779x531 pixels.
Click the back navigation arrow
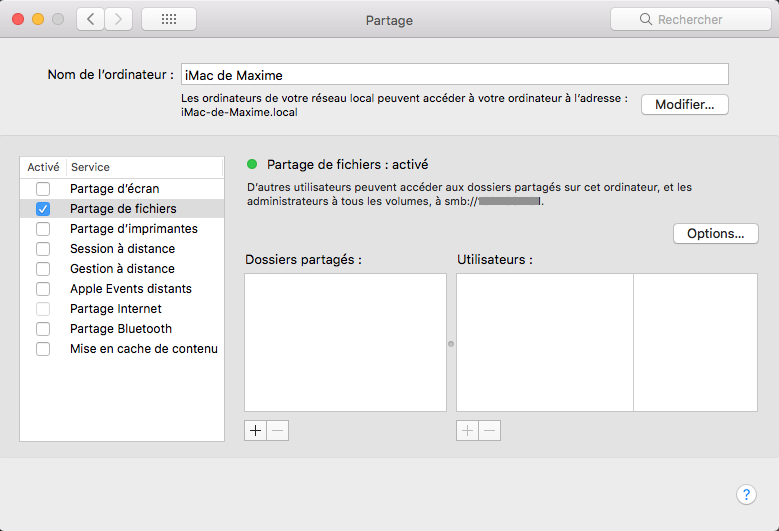point(91,19)
